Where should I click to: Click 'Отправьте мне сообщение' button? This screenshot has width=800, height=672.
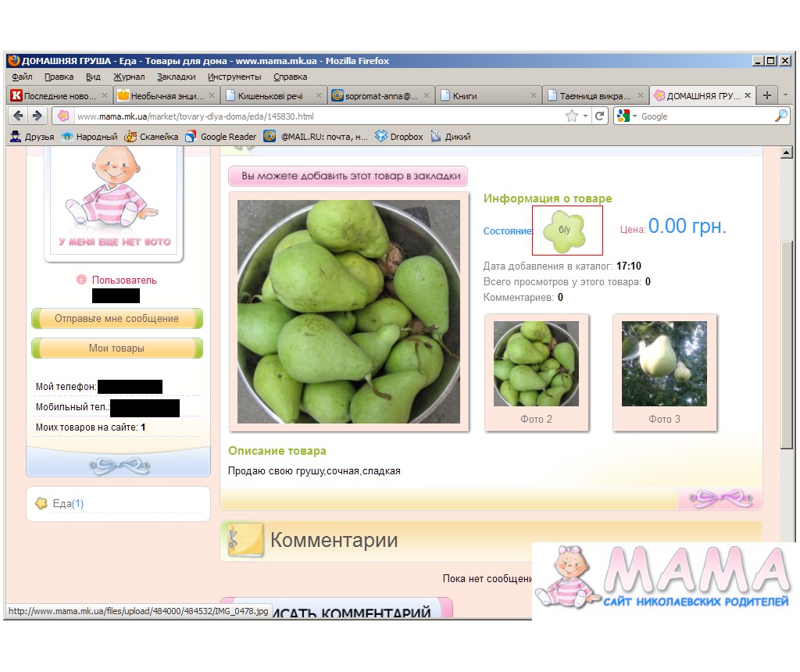coord(116,319)
